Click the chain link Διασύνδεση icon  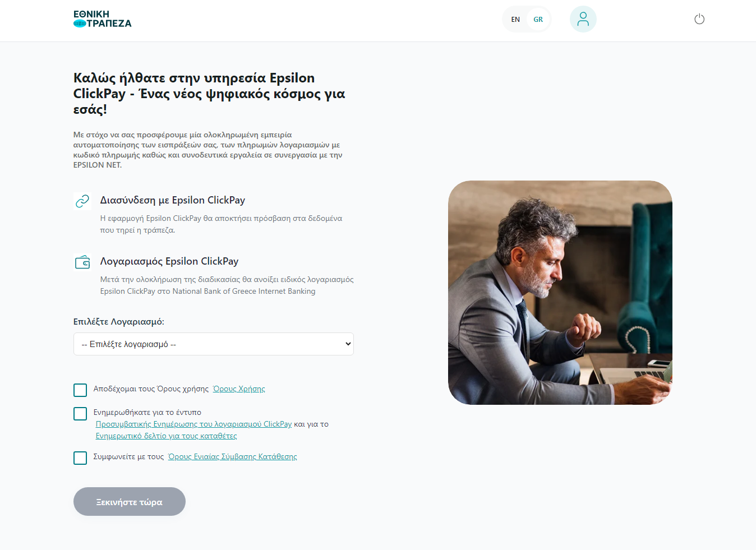point(82,201)
